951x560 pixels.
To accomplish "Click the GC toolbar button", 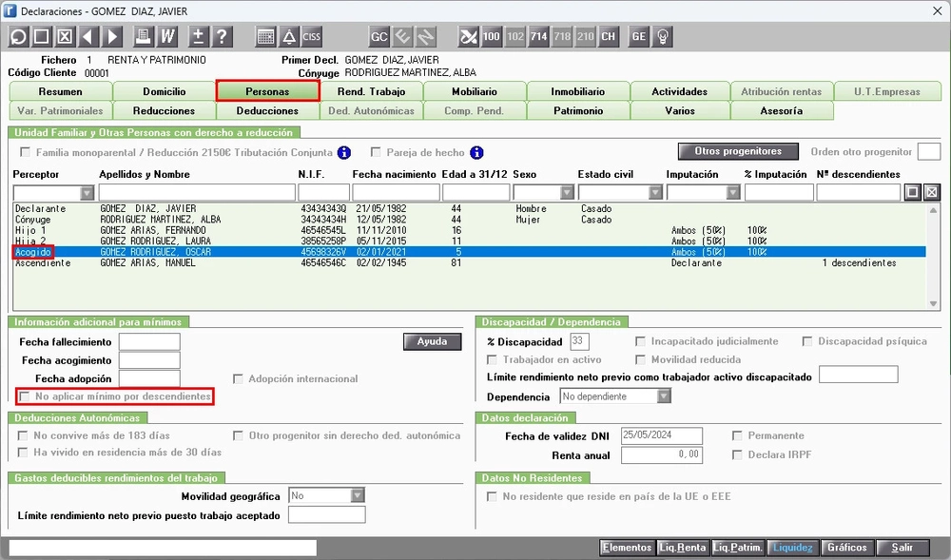I will tap(379, 37).
